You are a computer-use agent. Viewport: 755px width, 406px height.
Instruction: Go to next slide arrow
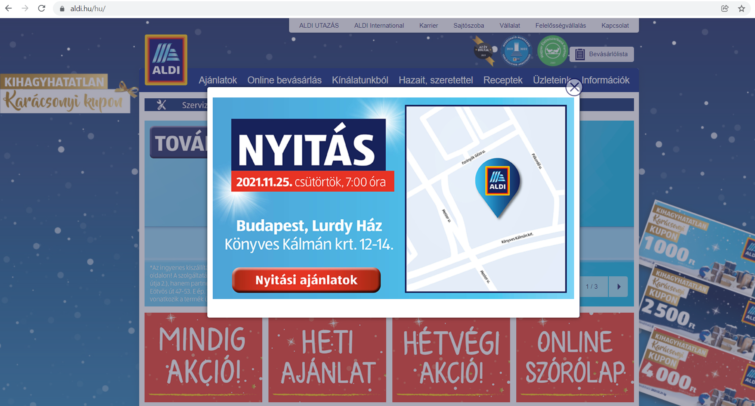[x=619, y=286]
